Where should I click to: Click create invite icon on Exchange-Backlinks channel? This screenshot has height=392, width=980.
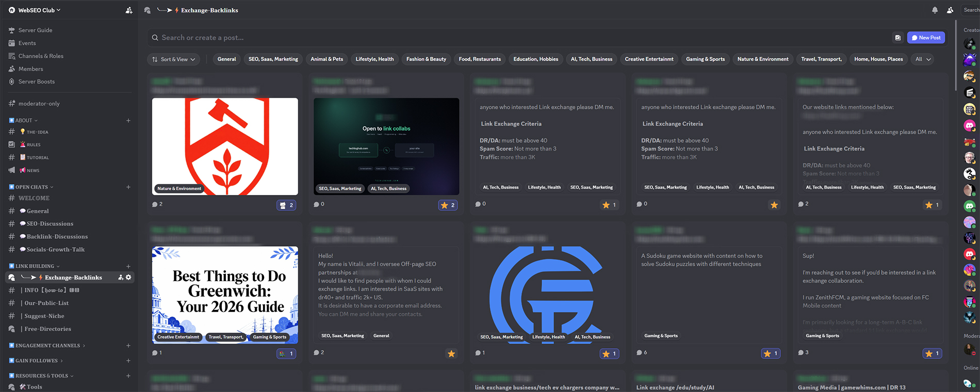(x=121, y=277)
